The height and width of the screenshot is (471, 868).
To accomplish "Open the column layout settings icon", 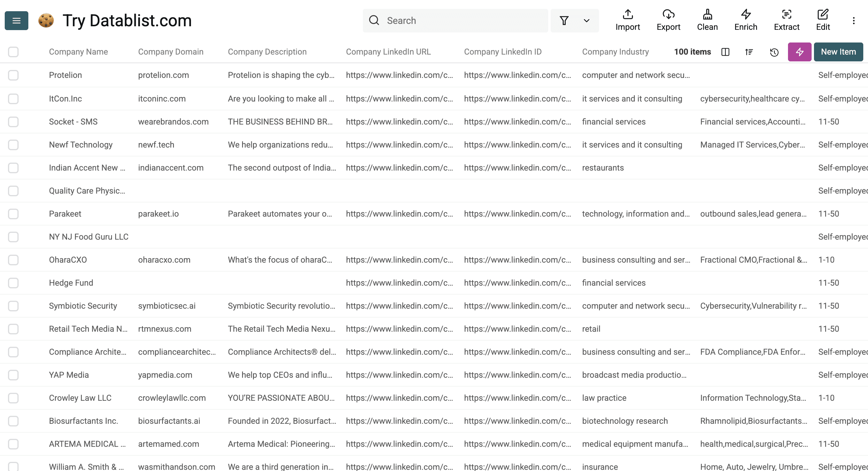I will click(725, 52).
